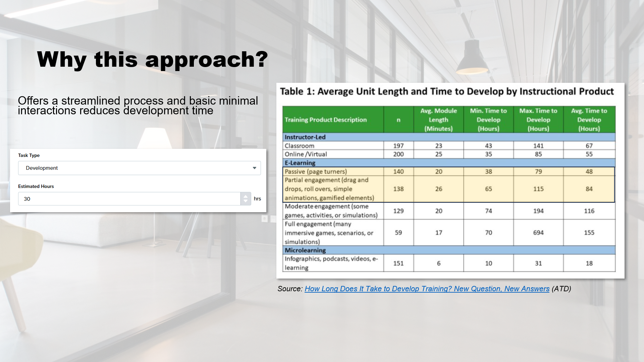Select the streamlined process body text
The width and height of the screenshot is (644, 362).
(x=138, y=105)
